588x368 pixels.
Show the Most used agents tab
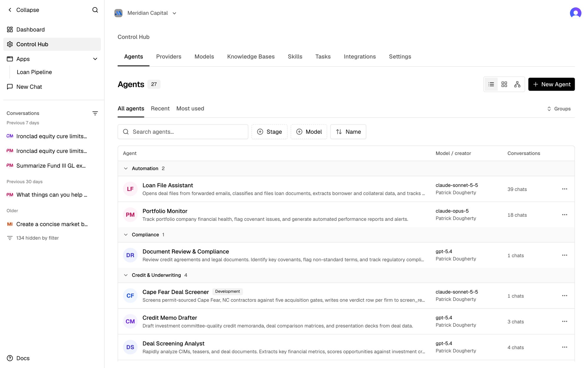[190, 108]
